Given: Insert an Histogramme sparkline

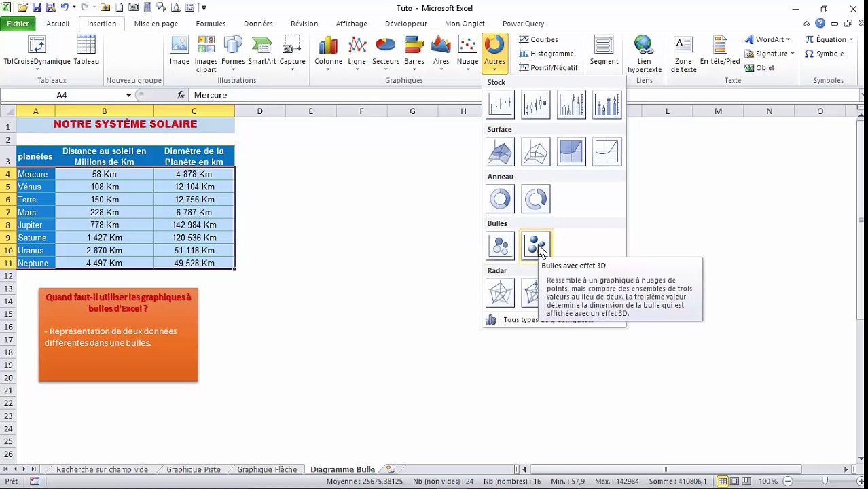Looking at the screenshot, I should tap(547, 54).
